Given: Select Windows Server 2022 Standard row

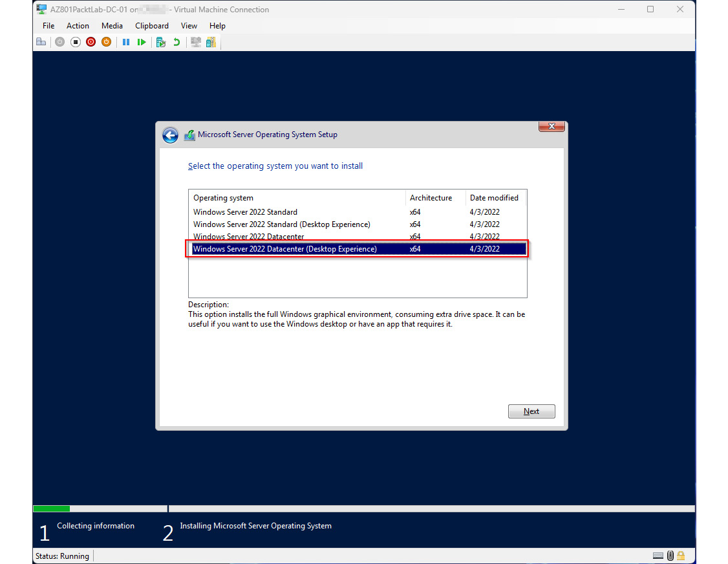Looking at the screenshot, I should tap(358, 212).
